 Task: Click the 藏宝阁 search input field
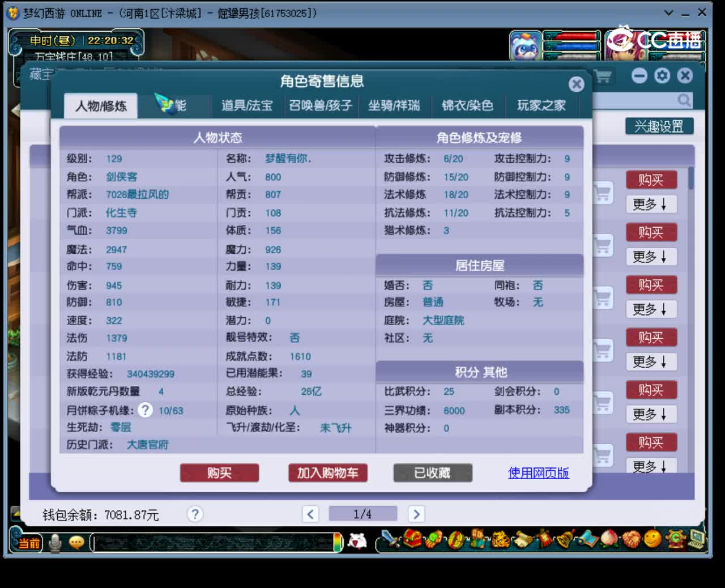coord(634,101)
